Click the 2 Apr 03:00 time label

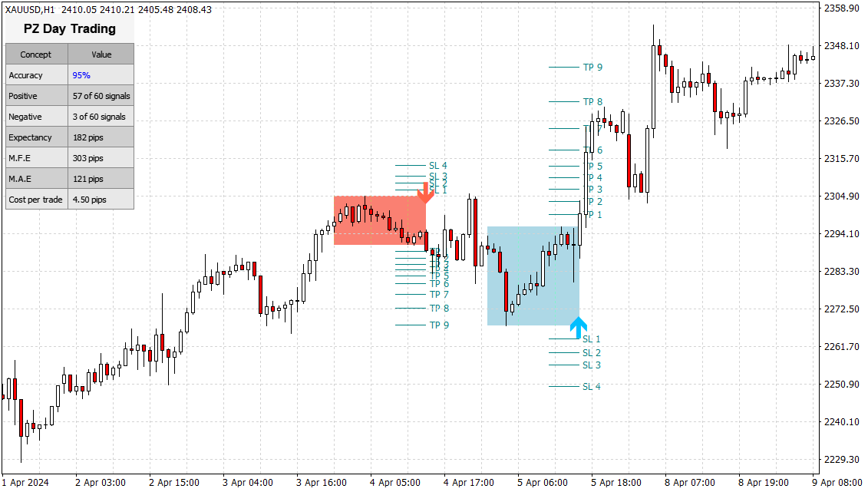(x=101, y=483)
